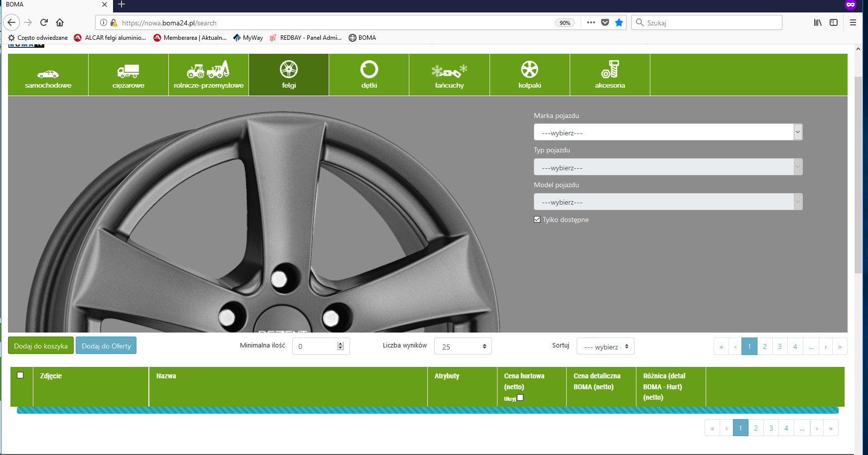This screenshot has width=868, height=455.
Task: Open the dętki inner tubes category
Action: [x=369, y=75]
